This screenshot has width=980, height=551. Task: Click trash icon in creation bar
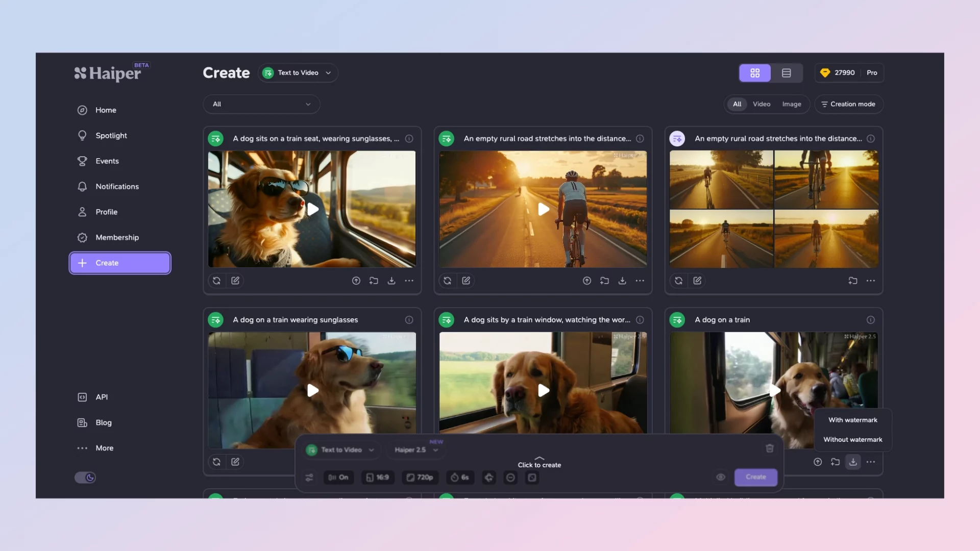[x=770, y=448]
